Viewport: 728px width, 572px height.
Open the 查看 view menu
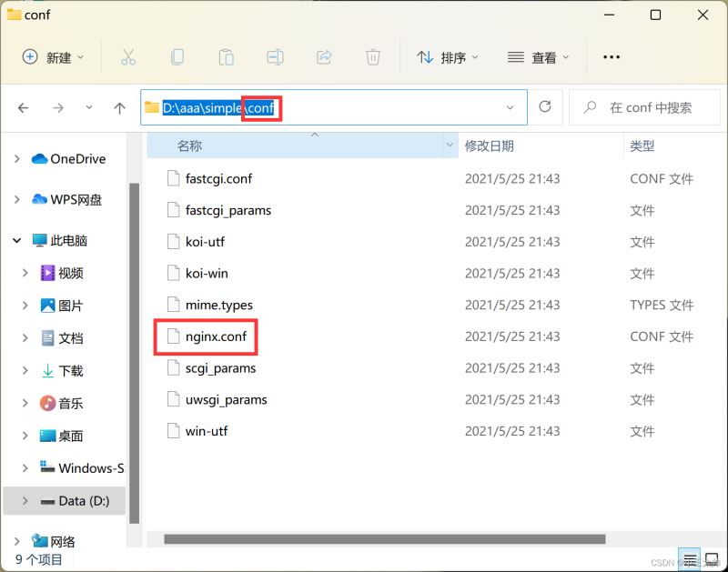[x=538, y=57]
